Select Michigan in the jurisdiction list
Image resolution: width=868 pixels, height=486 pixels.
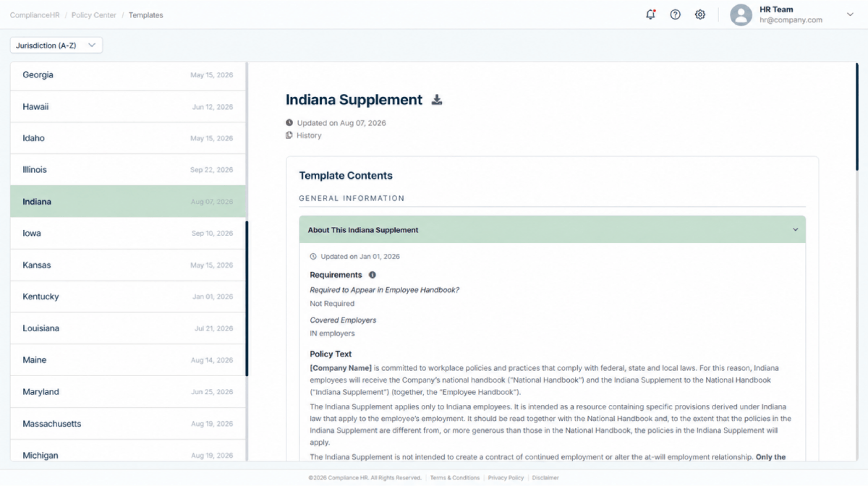coord(128,451)
